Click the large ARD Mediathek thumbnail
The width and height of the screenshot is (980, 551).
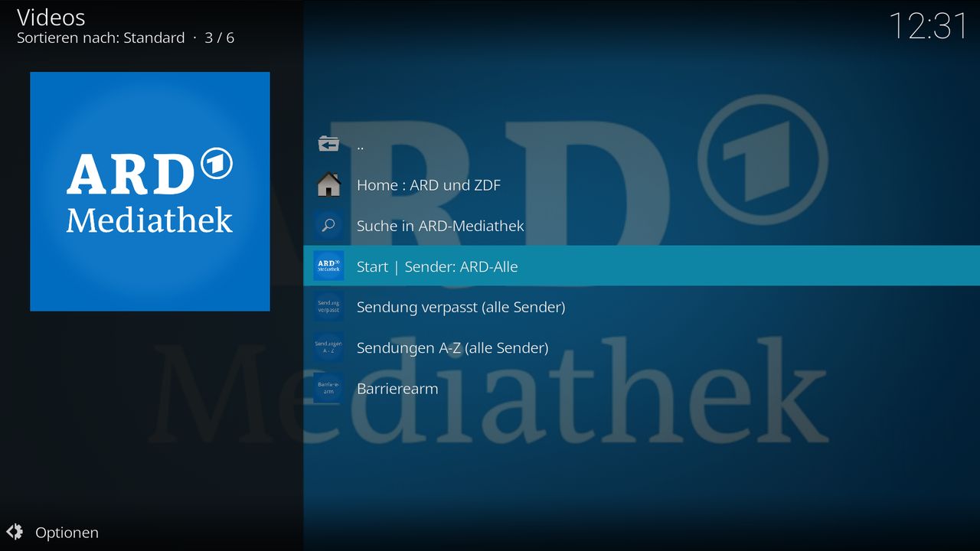tap(150, 191)
